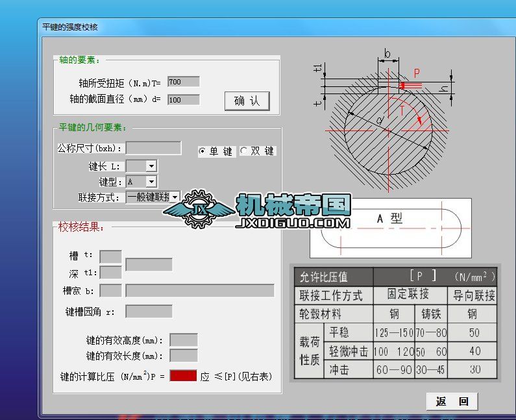This screenshot has height=420, width=516.
Task: Click the shaft cross-section diagram
Action: tap(387, 122)
